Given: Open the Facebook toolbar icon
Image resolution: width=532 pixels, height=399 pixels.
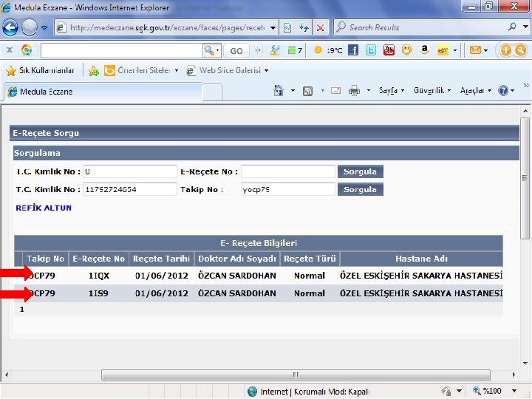Looking at the screenshot, I should (353, 50).
